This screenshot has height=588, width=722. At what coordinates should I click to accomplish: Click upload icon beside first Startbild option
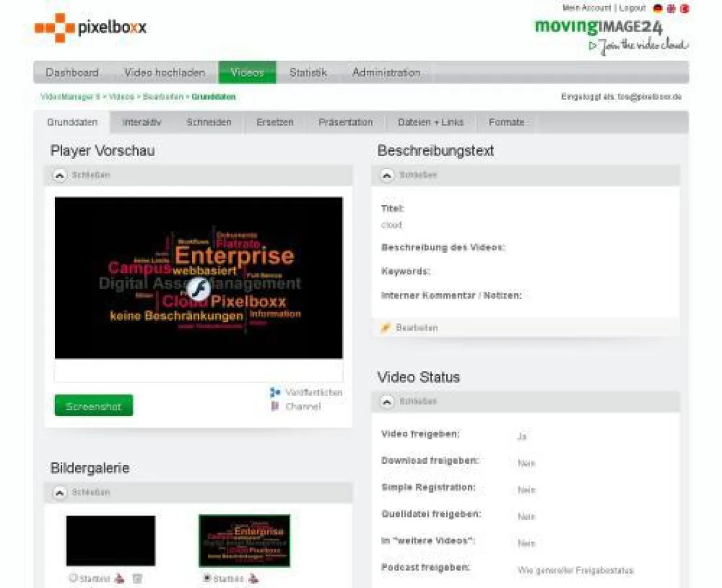pos(120,578)
